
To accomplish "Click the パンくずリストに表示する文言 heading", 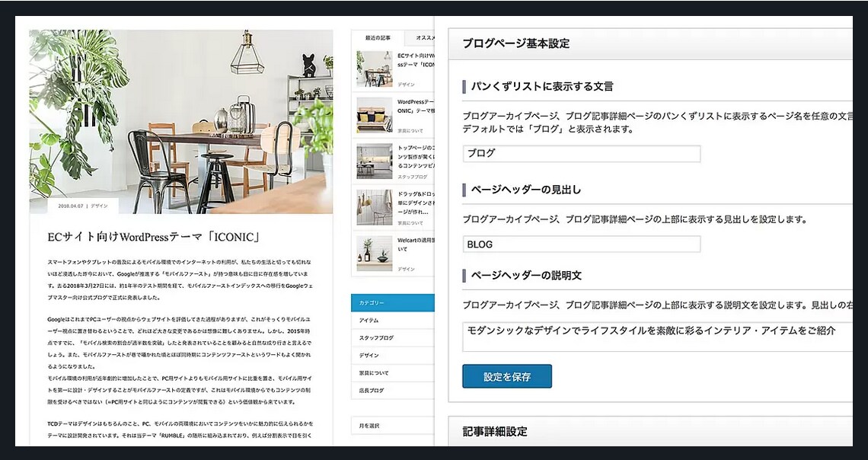I will tap(542, 86).
